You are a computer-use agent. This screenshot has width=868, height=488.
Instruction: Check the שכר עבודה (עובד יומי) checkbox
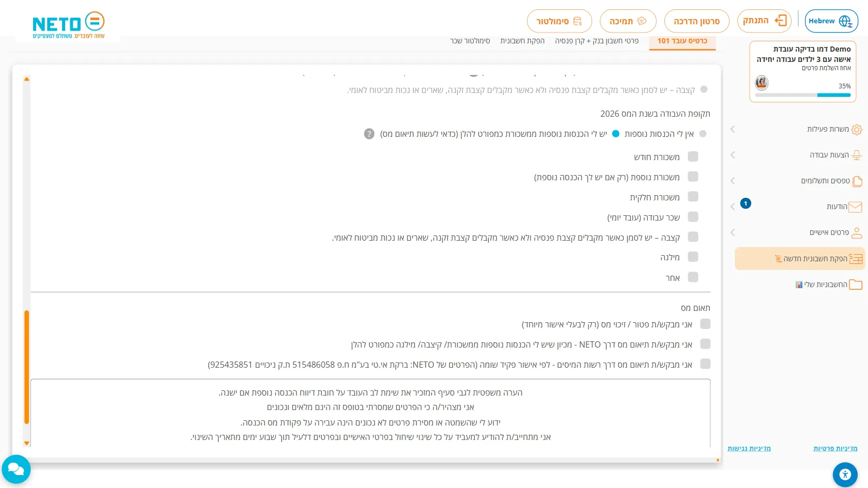(x=693, y=217)
